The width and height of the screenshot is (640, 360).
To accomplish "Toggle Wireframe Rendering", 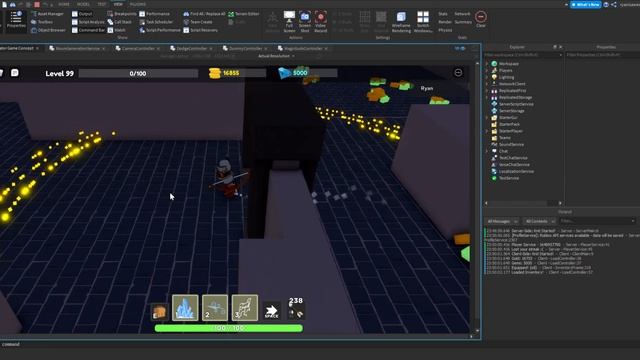I will 401,22.
